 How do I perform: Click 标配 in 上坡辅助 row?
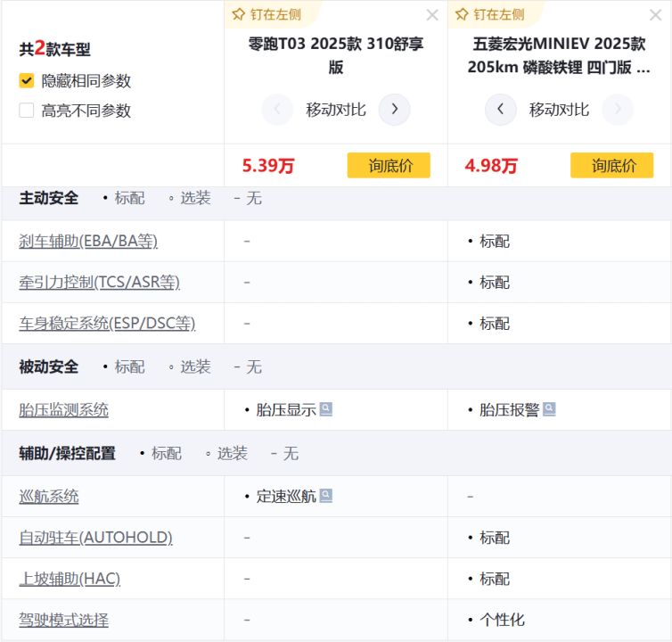pos(495,579)
